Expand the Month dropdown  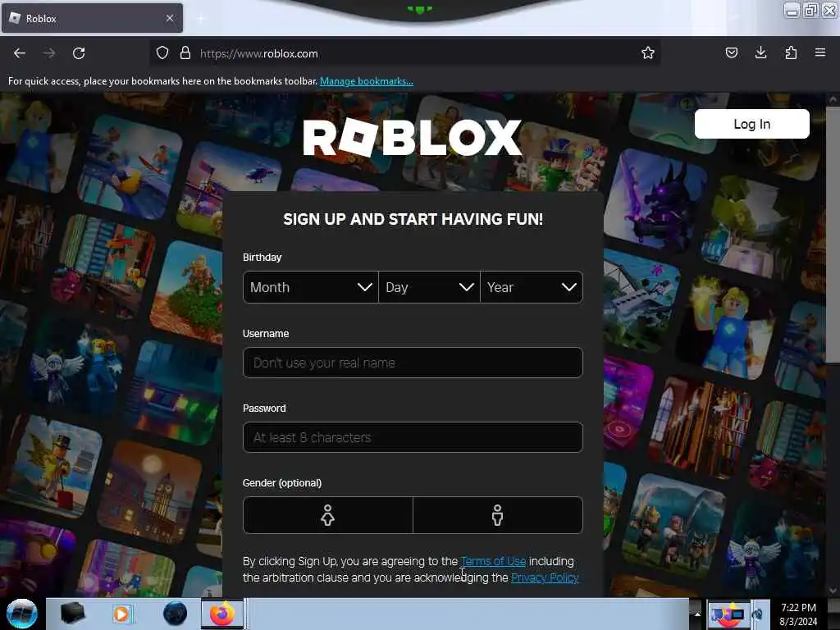311,287
